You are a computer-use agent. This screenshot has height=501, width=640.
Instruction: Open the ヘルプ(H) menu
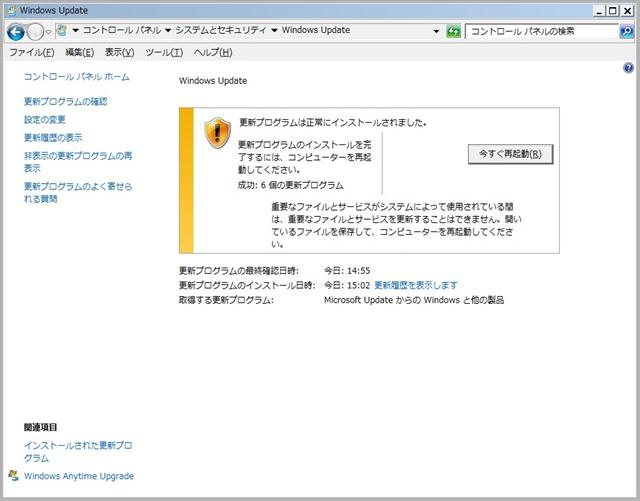[x=213, y=52]
